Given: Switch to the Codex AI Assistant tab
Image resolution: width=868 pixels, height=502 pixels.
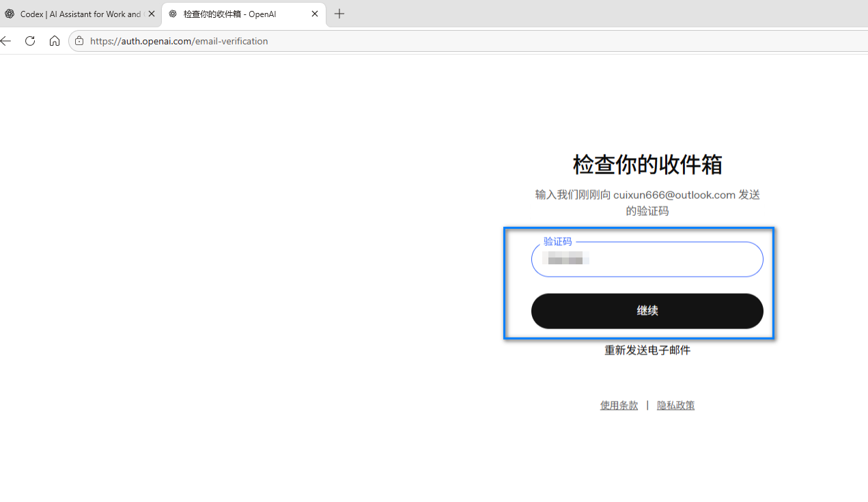Looking at the screenshot, I should click(x=81, y=14).
